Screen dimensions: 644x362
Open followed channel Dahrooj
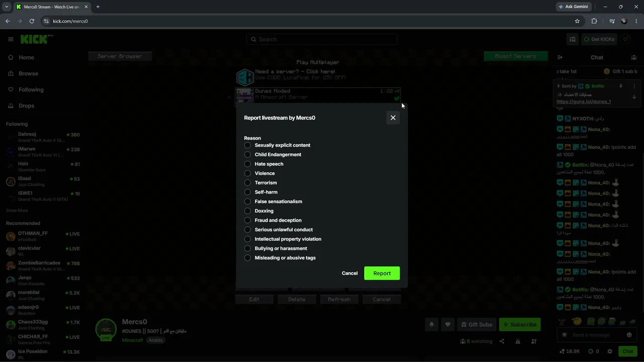click(x=43, y=137)
